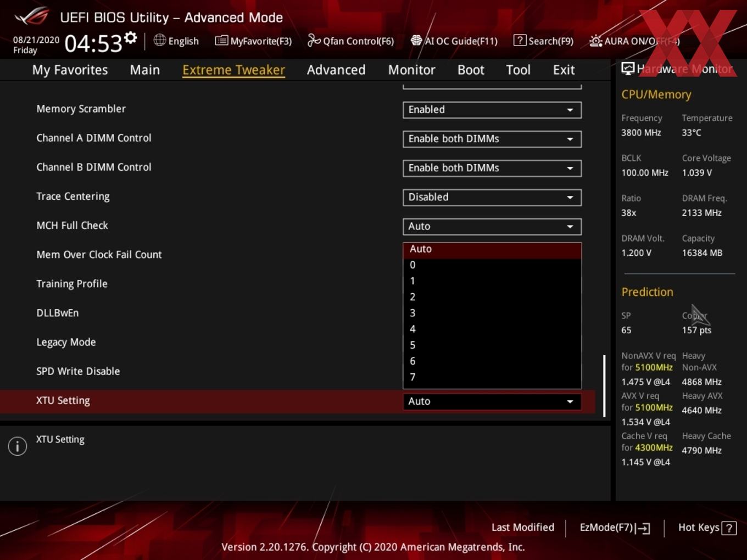Click the 1.039 V core voltage value
This screenshot has height=560, width=747.
696,172
